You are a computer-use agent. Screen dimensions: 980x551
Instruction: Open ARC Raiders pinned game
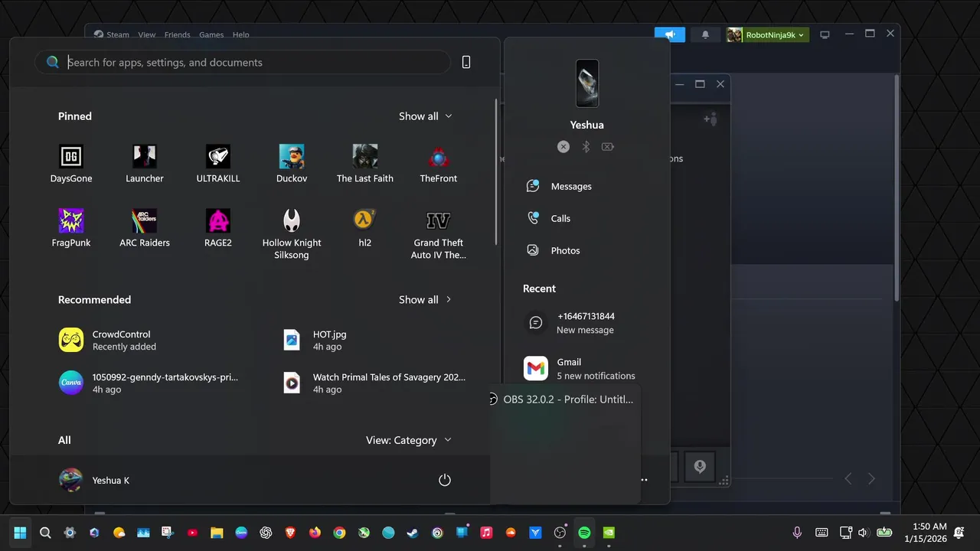(x=145, y=228)
